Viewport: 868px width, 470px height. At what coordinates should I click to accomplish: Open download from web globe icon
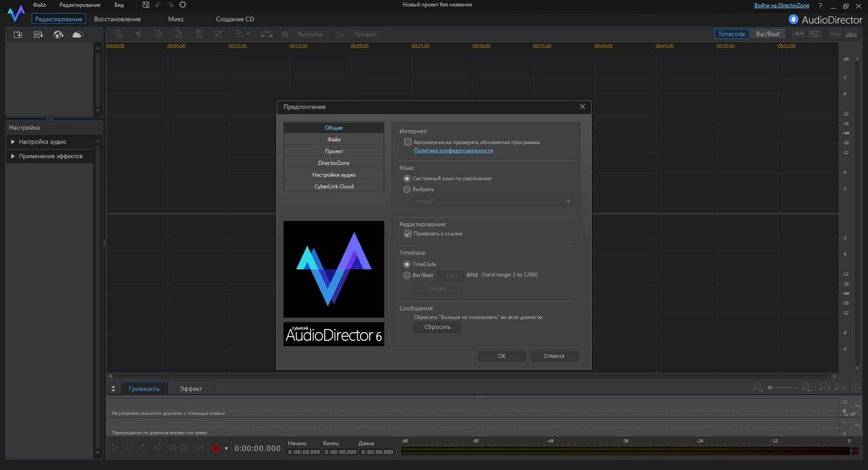coord(58,34)
